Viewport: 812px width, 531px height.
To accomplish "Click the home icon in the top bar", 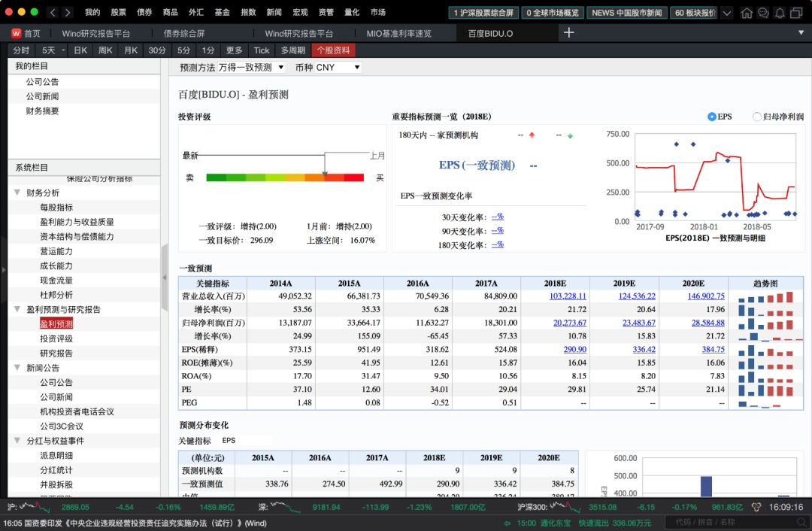I will (x=747, y=13).
